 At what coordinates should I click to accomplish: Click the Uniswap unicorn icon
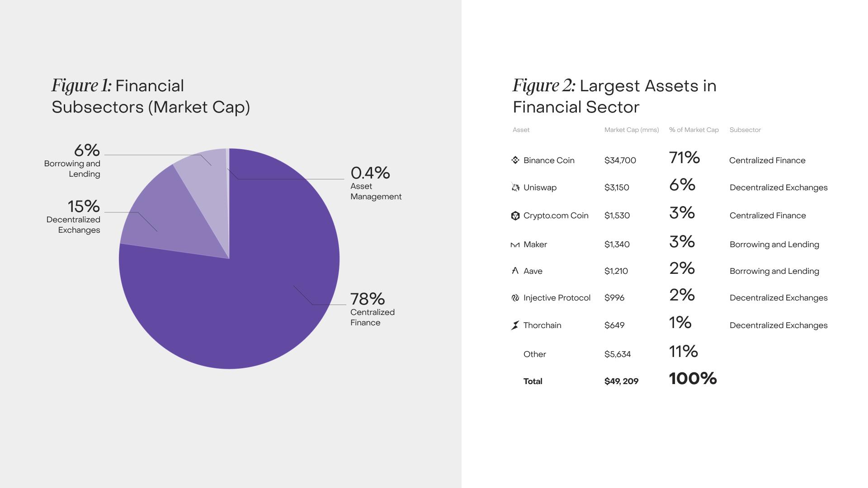(515, 187)
